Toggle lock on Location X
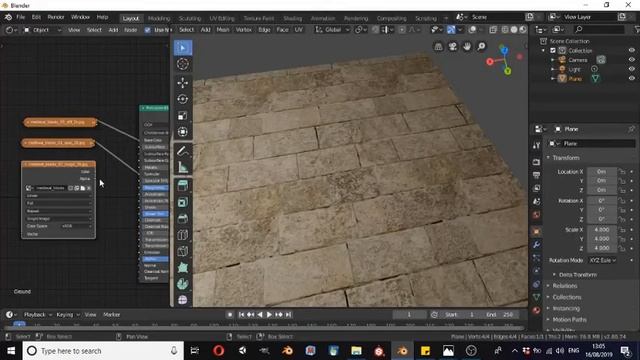This screenshot has height=360, width=640. (622, 172)
